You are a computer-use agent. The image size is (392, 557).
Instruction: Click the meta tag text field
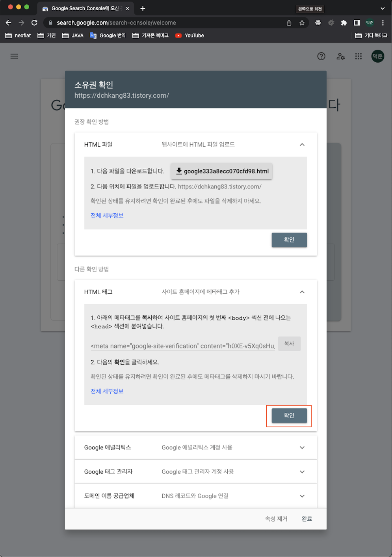coord(183,346)
